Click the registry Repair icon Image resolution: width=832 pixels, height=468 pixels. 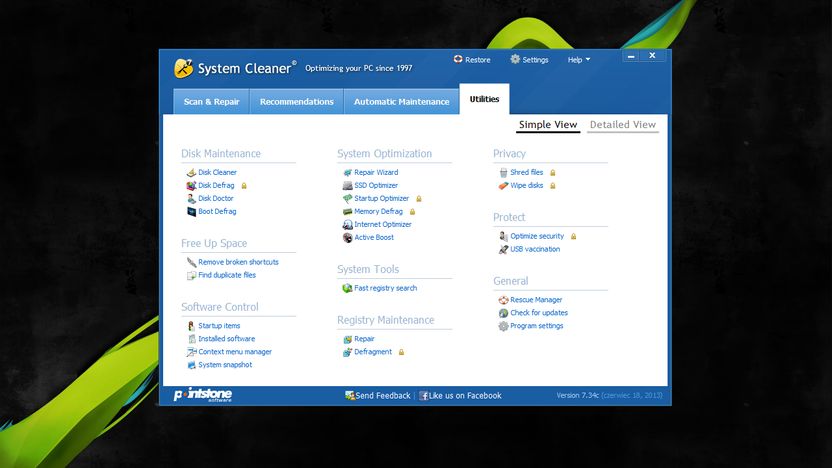click(348, 339)
